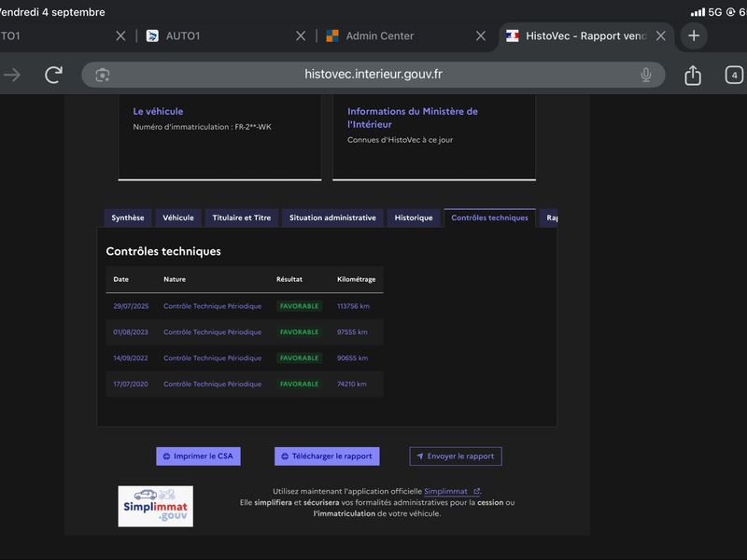Click the camera scan icon in address bar
The image size is (747, 560).
pos(103,75)
